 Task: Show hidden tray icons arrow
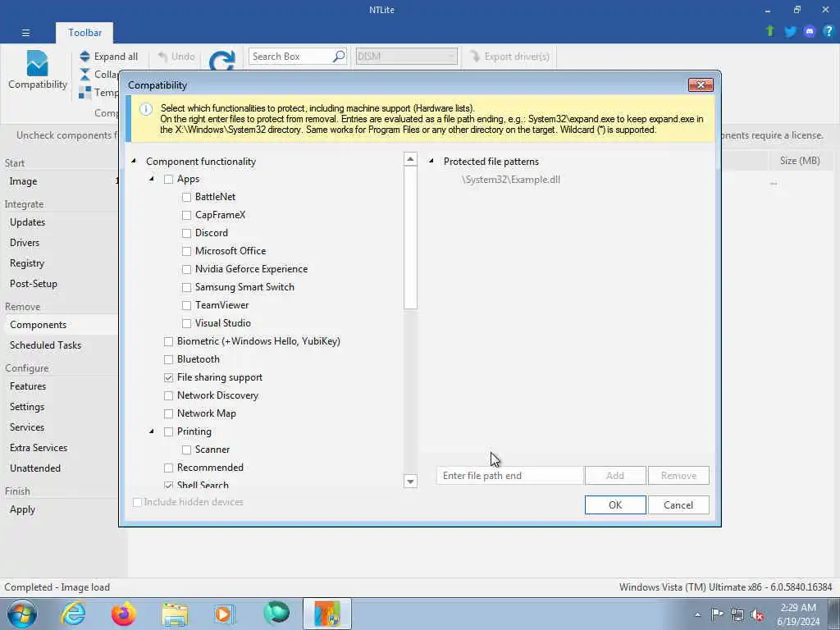(x=697, y=614)
